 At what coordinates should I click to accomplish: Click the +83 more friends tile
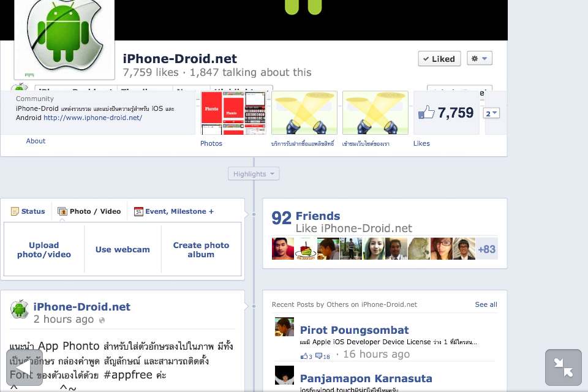(x=487, y=249)
